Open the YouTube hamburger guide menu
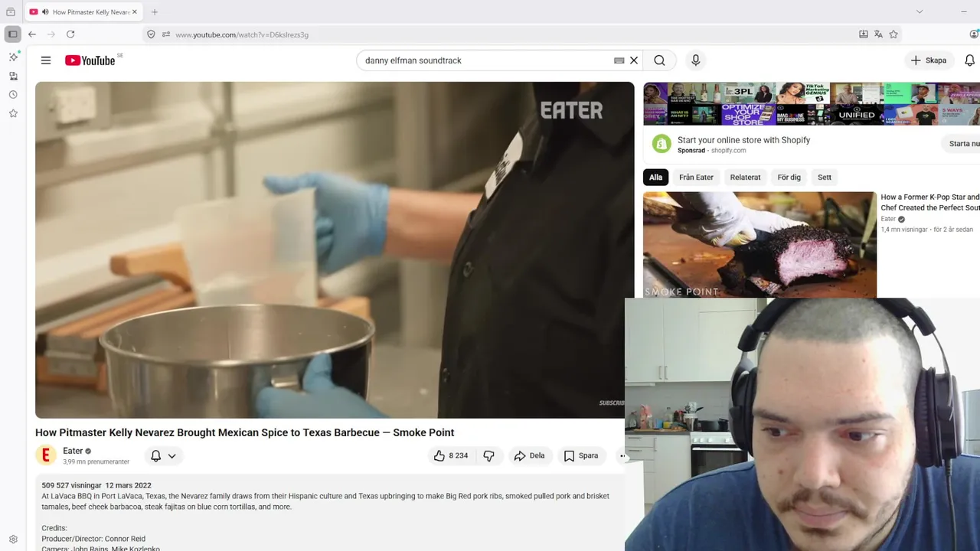Viewport: 980px width, 551px height. click(x=46, y=60)
